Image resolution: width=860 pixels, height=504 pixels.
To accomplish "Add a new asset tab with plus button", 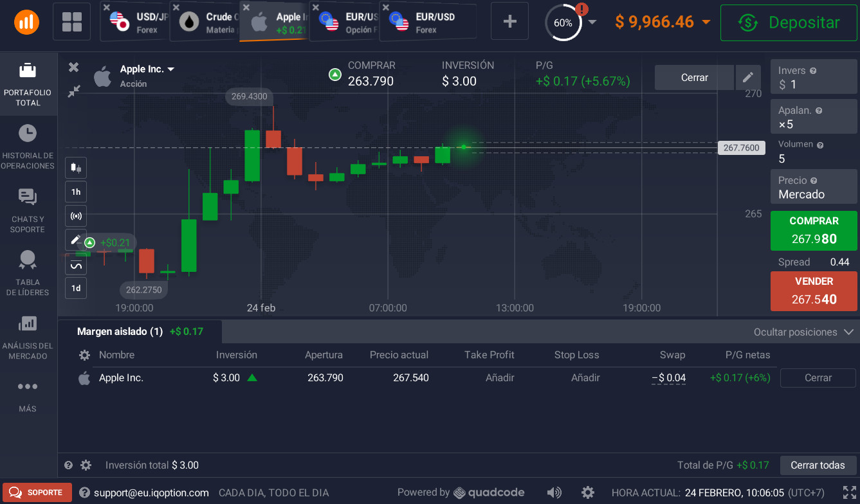I will click(x=509, y=22).
